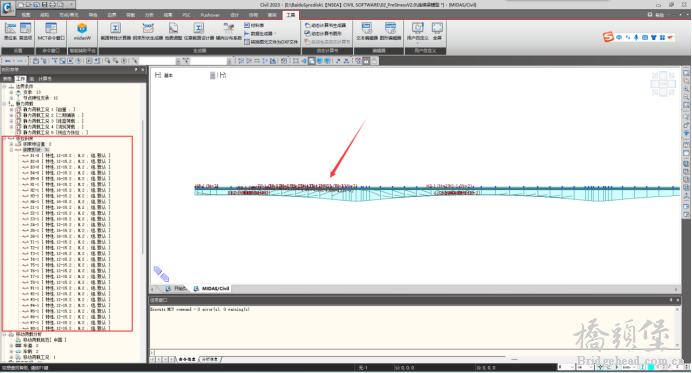Screen dimensions: 692x373
Task: Click the 动态计算书生成器 button
Action: [x=325, y=26]
